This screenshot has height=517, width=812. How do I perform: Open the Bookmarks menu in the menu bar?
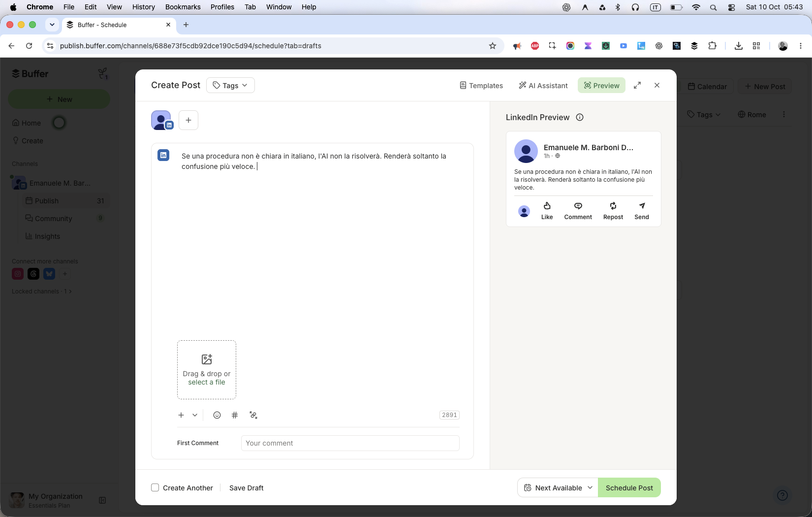coord(183,7)
